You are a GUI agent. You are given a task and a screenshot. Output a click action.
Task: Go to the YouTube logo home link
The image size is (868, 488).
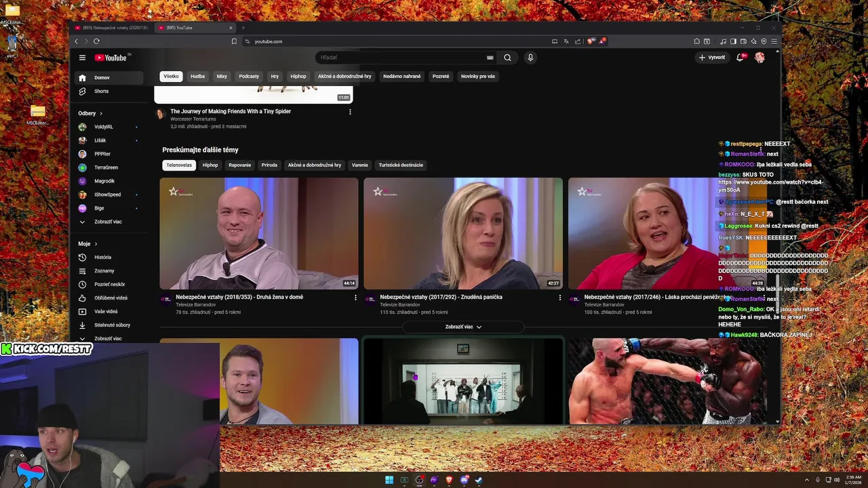tap(111, 58)
